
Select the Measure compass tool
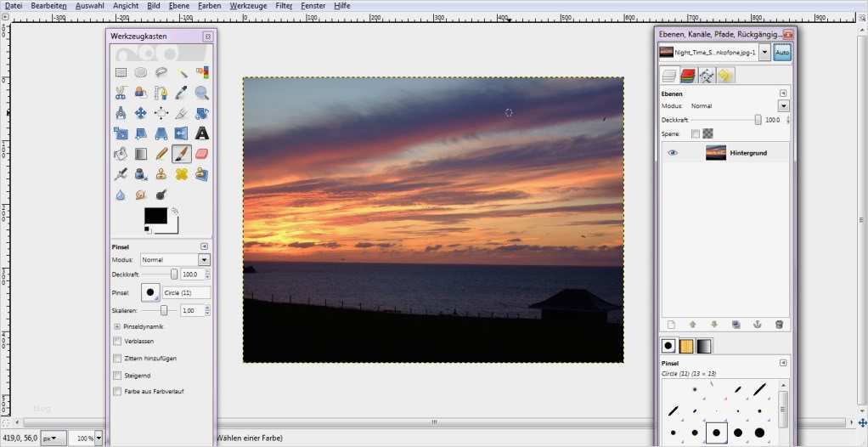(x=121, y=113)
